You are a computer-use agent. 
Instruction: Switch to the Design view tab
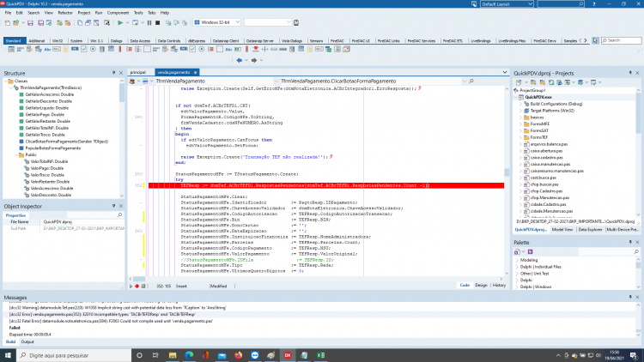[x=481, y=286]
